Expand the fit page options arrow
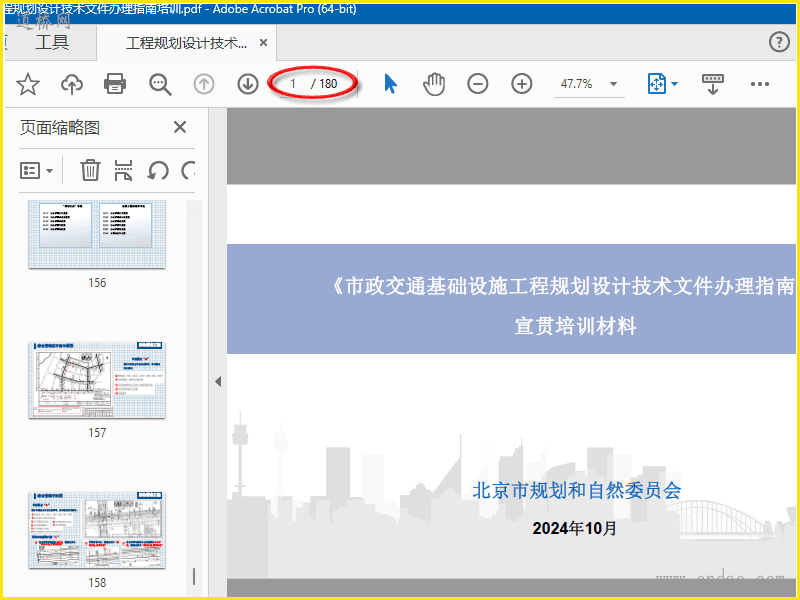800x600 pixels. pos(674,84)
